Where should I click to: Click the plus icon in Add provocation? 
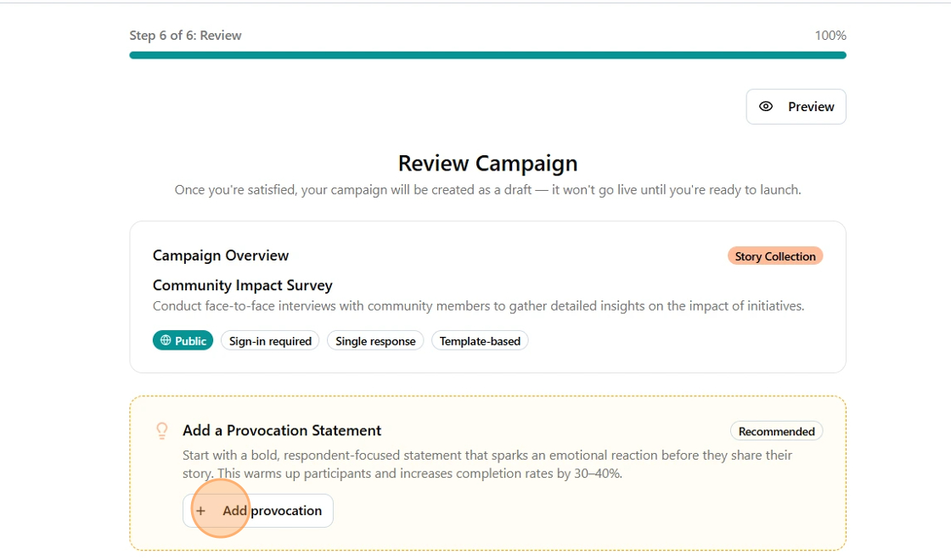[200, 511]
